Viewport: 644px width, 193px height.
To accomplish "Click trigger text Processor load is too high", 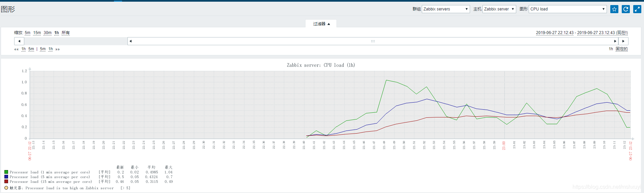I will 69,188.
